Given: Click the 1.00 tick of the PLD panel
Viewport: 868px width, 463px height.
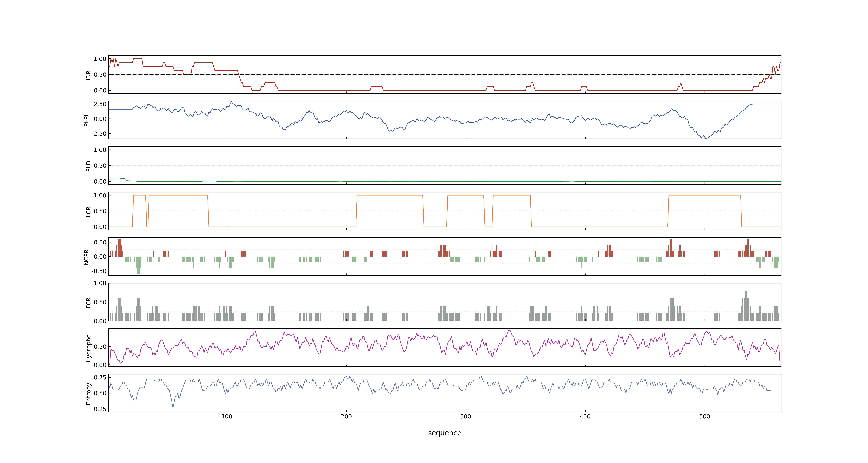Looking at the screenshot, I should pyautogui.click(x=100, y=150).
